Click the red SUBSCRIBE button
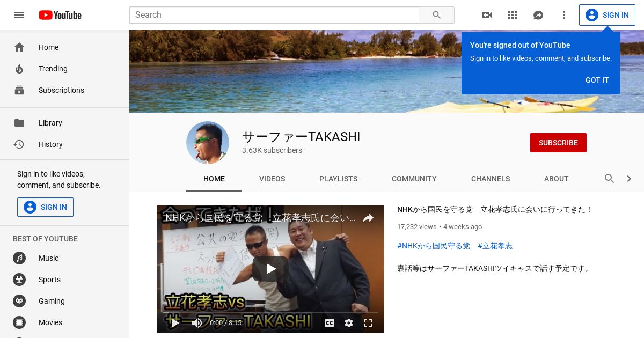This screenshot has height=338, width=644. [558, 143]
